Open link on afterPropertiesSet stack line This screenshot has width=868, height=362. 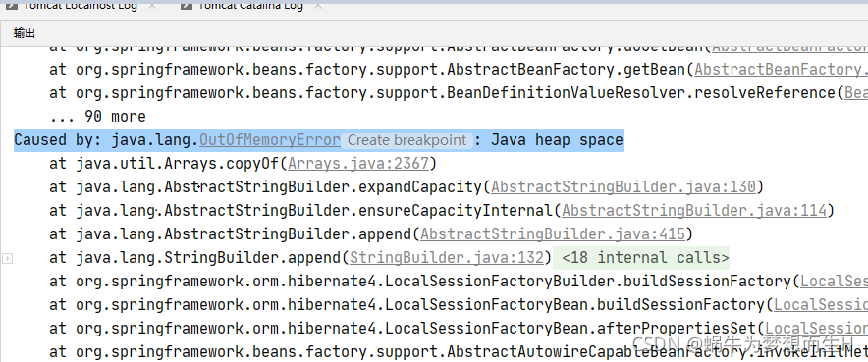click(817, 329)
